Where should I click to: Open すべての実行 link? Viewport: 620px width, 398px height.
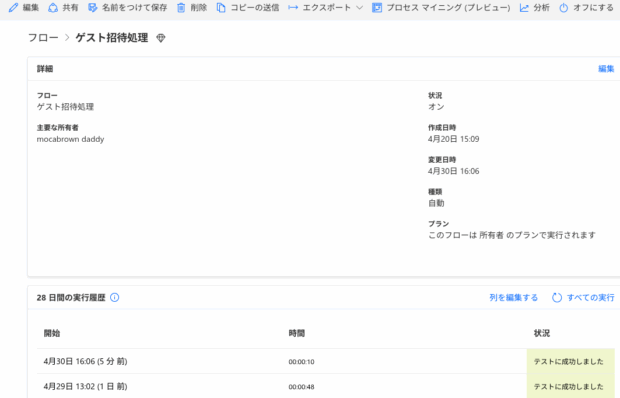(591, 298)
